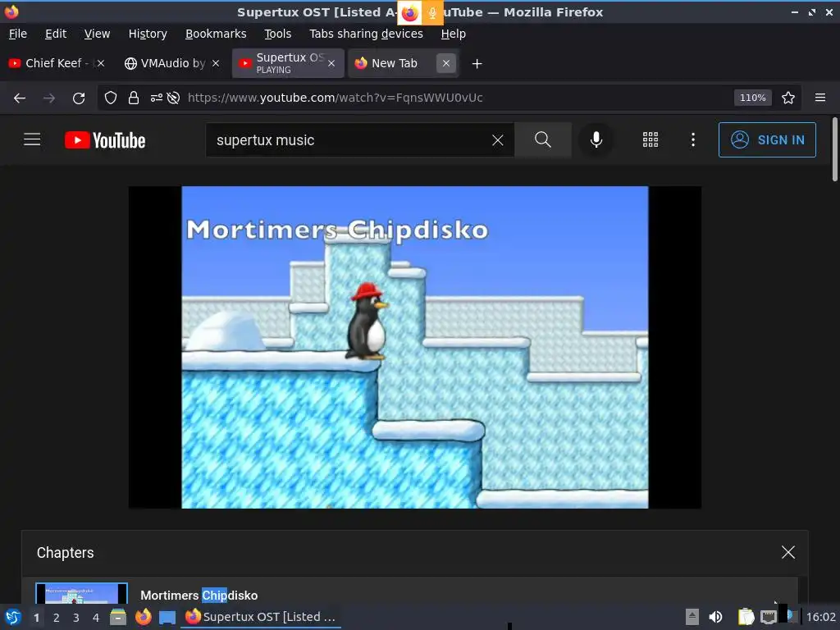Open the Firefox hamburger application menu
Screen dimensions: 840x630
[820, 98]
